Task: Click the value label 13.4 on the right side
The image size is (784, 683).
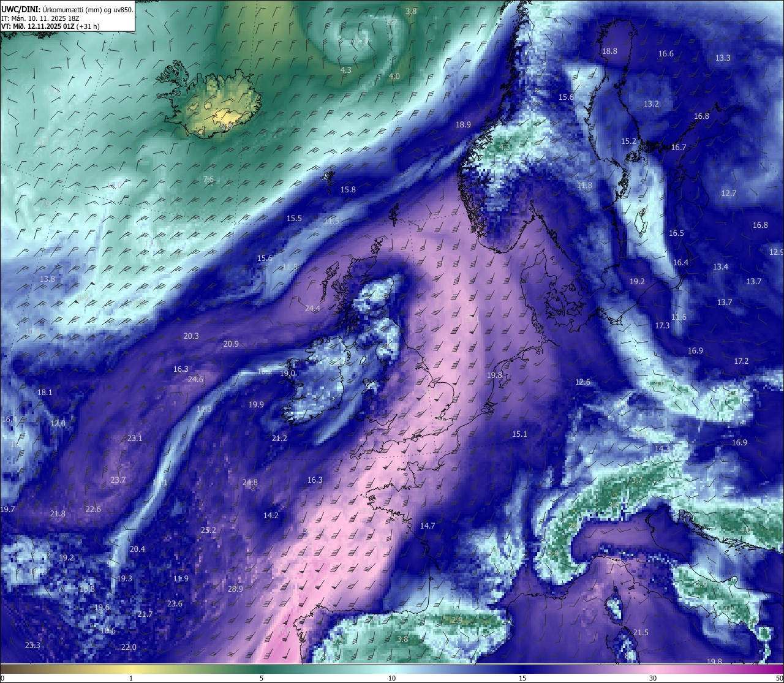Action: point(720,267)
